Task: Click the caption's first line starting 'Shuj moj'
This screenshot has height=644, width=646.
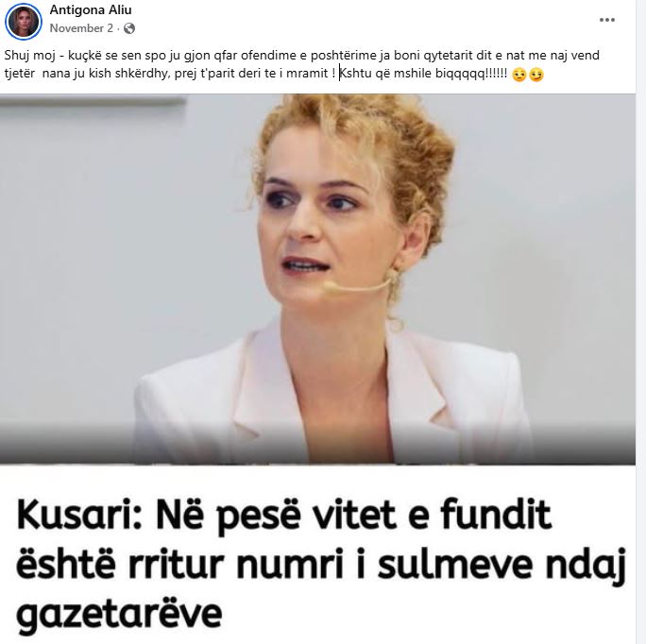Action: tap(301, 55)
